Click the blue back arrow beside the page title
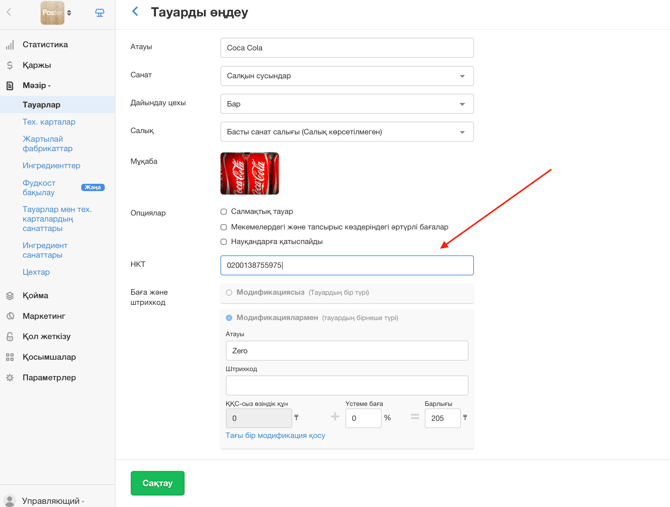670x507 pixels. [135, 12]
